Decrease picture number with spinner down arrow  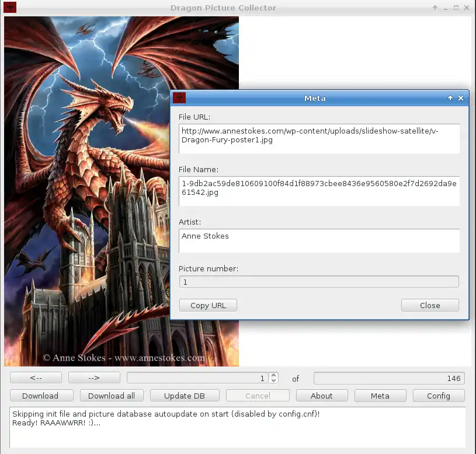[x=273, y=380]
